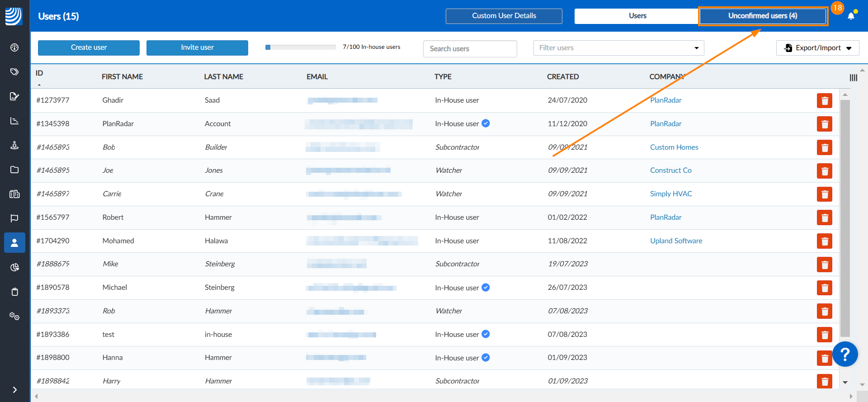Open the tickets tag icon in sidebar
Screen dimensions: 868x402
coord(14,72)
